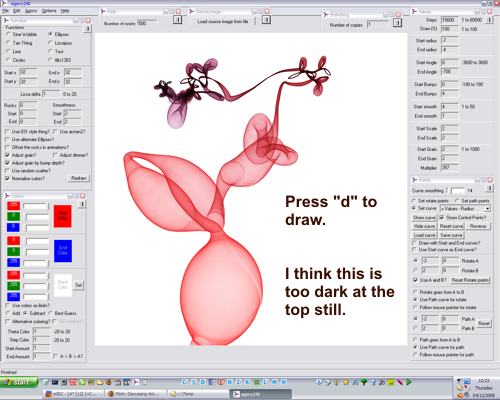Click Reset Rotate points button
Image resolution: width=500 pixels, height=400 pixels.
(470, 280)
